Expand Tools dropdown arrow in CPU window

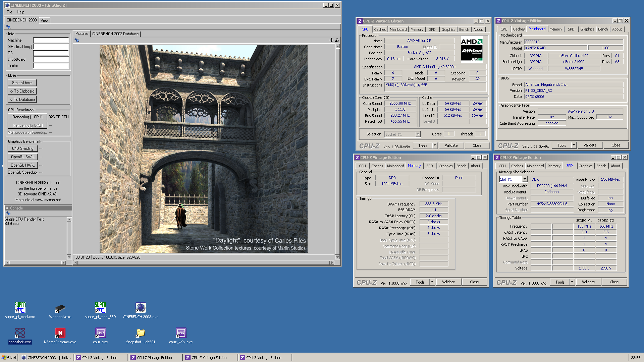(x=435, y=145)
